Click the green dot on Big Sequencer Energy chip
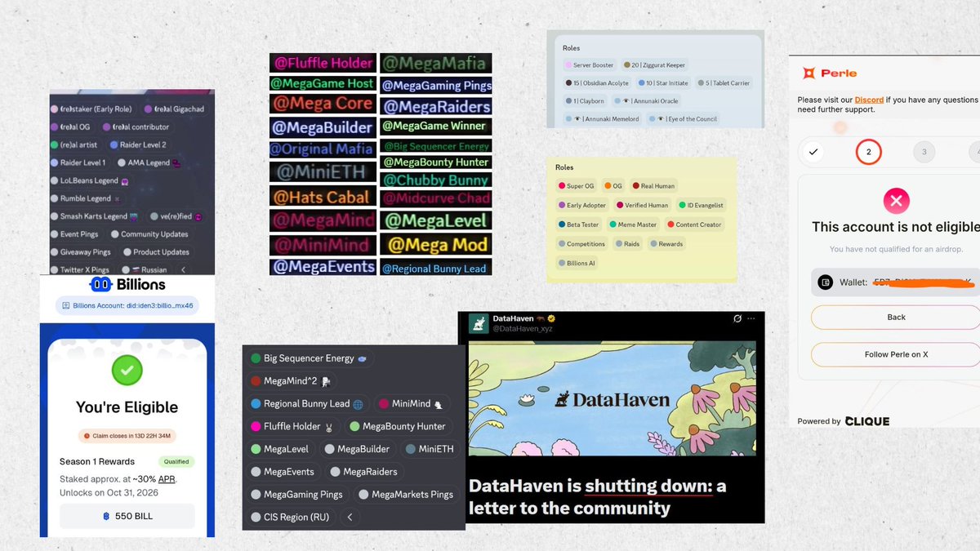 256,358
